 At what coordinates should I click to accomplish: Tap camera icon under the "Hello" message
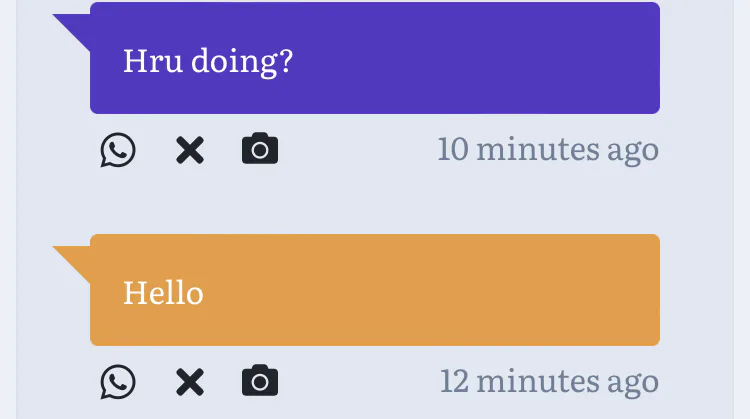(x=260, y=382)
